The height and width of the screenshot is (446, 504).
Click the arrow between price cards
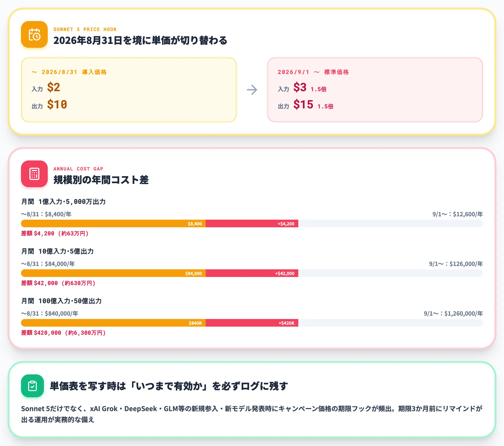coord(252,90)
